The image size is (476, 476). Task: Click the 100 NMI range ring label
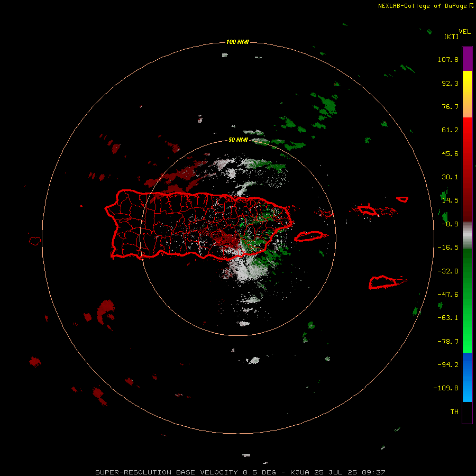tap(237, 42)
